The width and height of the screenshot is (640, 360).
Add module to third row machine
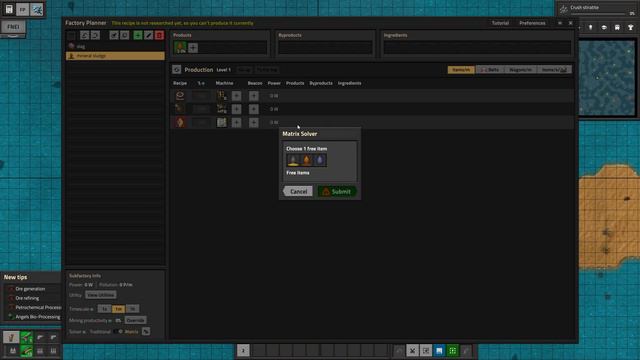tap(236, 122)
